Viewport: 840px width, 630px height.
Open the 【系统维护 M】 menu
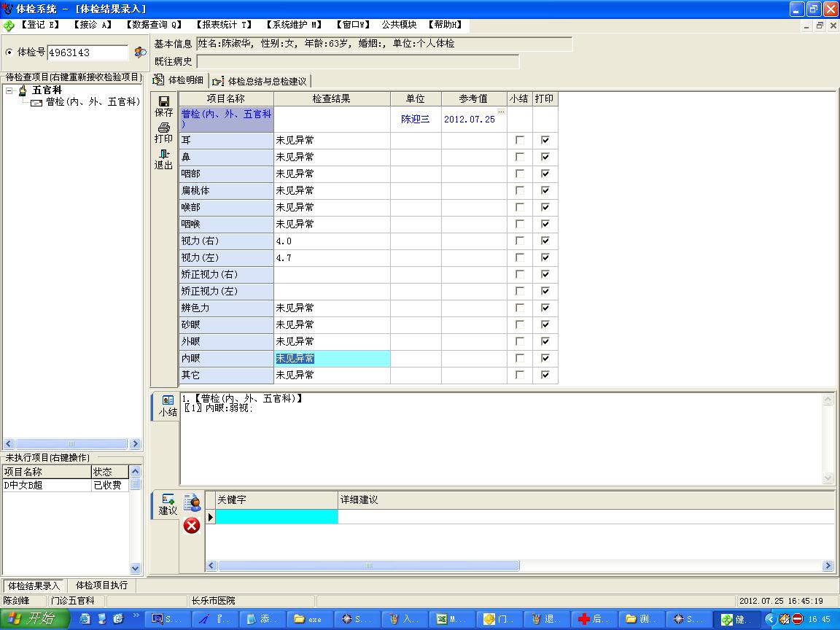(293, 25)
